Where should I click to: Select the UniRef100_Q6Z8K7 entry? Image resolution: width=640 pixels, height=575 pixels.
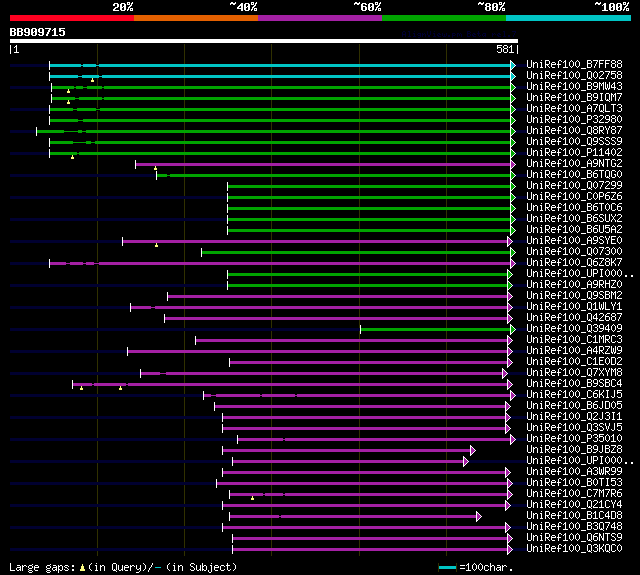pos(574,263)
